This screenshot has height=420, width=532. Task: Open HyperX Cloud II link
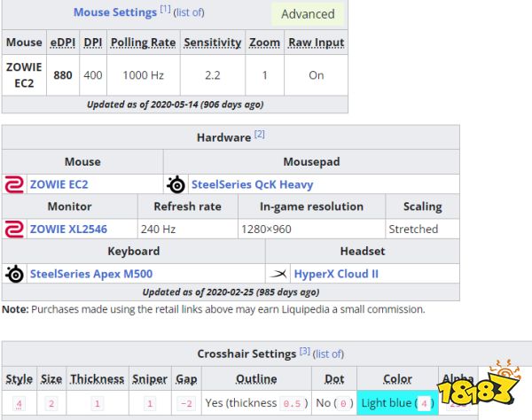pyautogui.click(x=336, y=274)
